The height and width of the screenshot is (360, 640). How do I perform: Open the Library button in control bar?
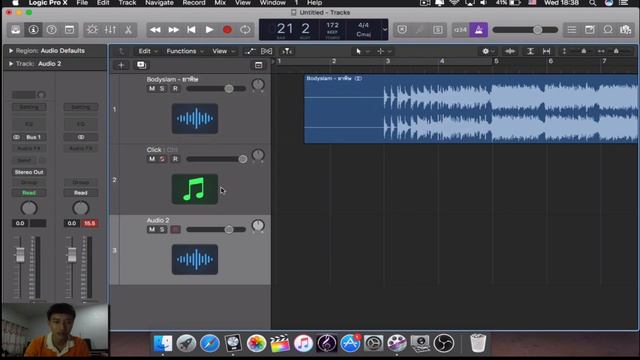16,30
